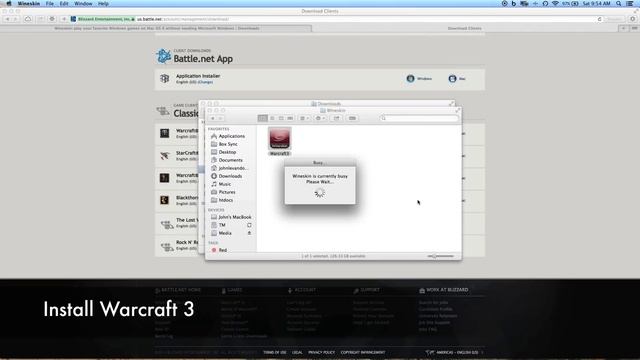
Task: Click the Application Installer icon
Action: [164, 78]
